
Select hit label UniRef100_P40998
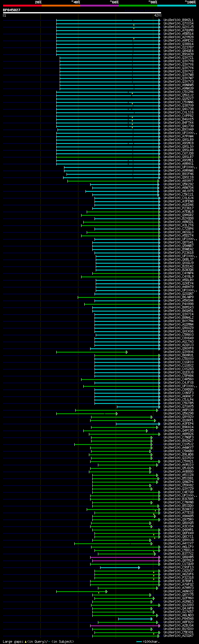178,304
